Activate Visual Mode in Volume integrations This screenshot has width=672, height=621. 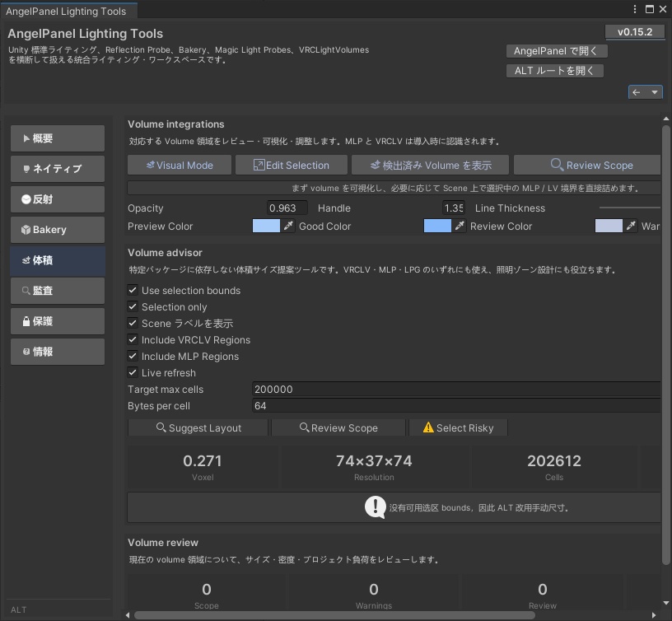(x=179, y=165)
